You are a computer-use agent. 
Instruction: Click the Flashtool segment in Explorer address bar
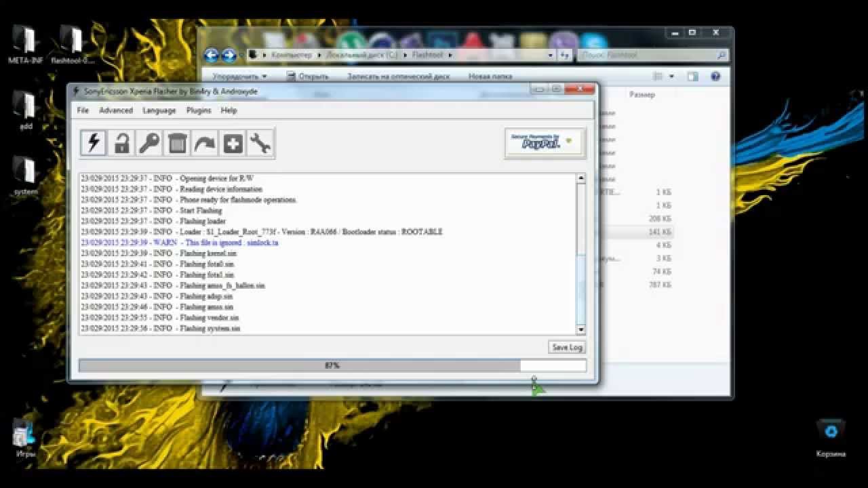click(x=427, y=55)
